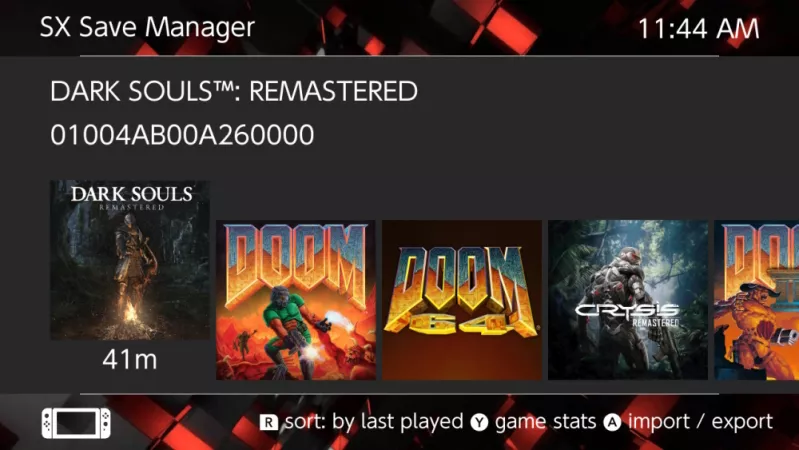Click the title ID 01004AB00A260000
This screenshot has height=450, width=799.
182,135
